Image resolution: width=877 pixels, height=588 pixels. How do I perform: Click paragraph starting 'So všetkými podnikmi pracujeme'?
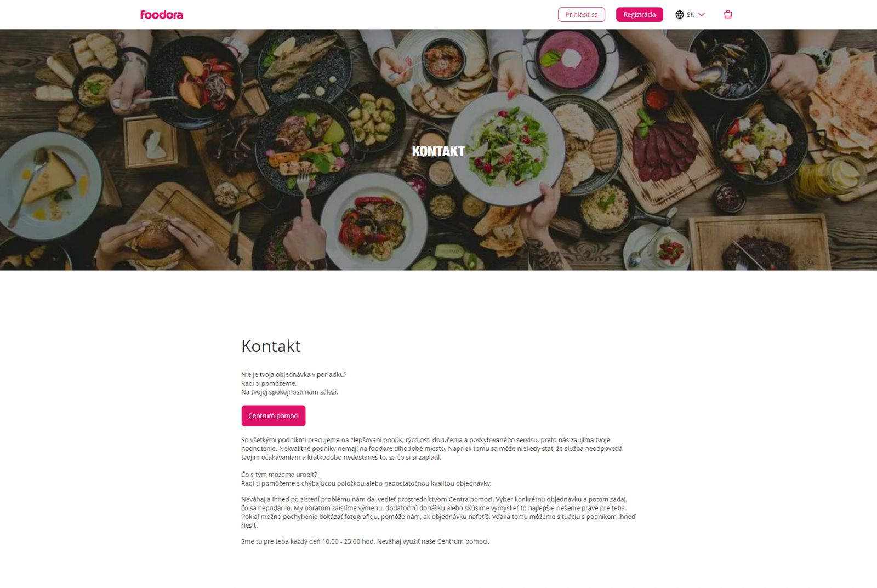(x=432, y=449)
